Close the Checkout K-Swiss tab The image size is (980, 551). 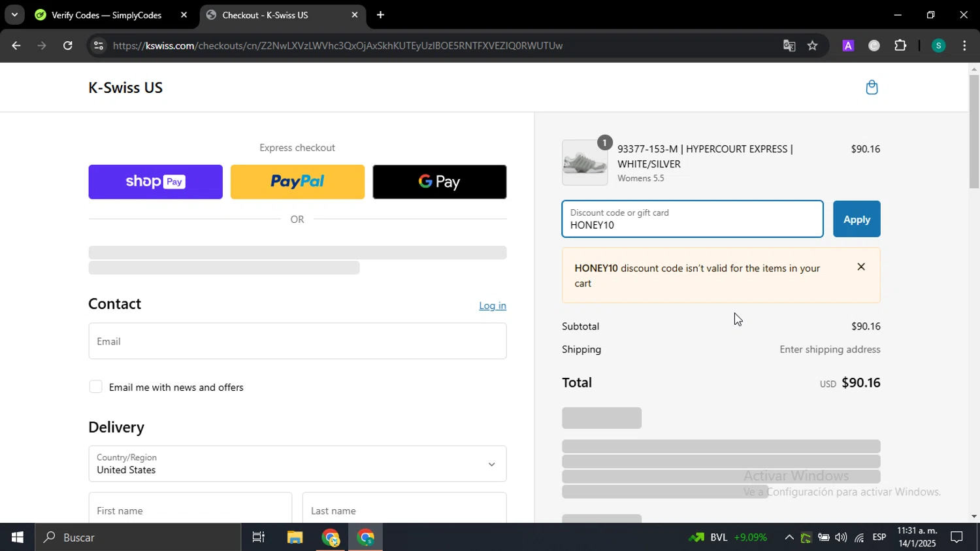355,15
